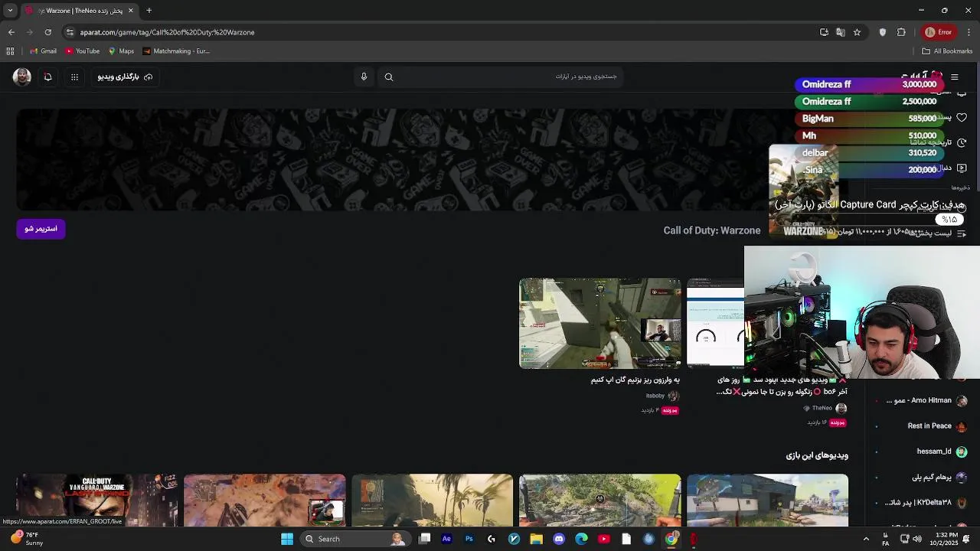The height and width of the screenshot is (551, 980).
Task: Open Logitech G HUB from the taskbar
Action: [x=492, y=539]
